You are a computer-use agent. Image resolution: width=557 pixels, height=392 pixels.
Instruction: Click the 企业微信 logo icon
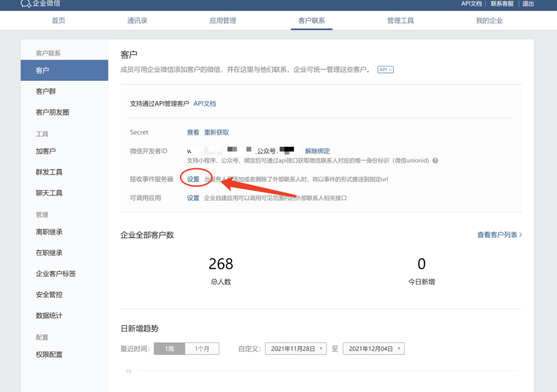pyautogui.click(x=25, y=4)
